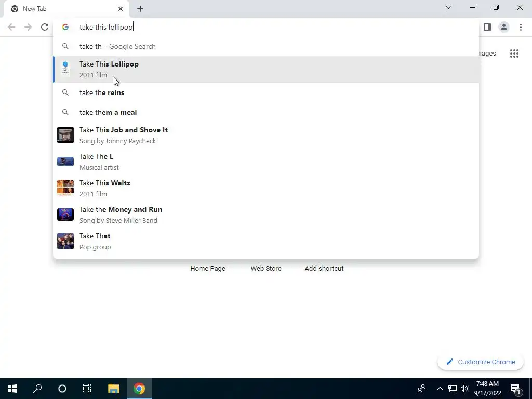This screenshot has height=399, width=532.
Task: Close the New Tab tab
Action: tap(121, 9)
